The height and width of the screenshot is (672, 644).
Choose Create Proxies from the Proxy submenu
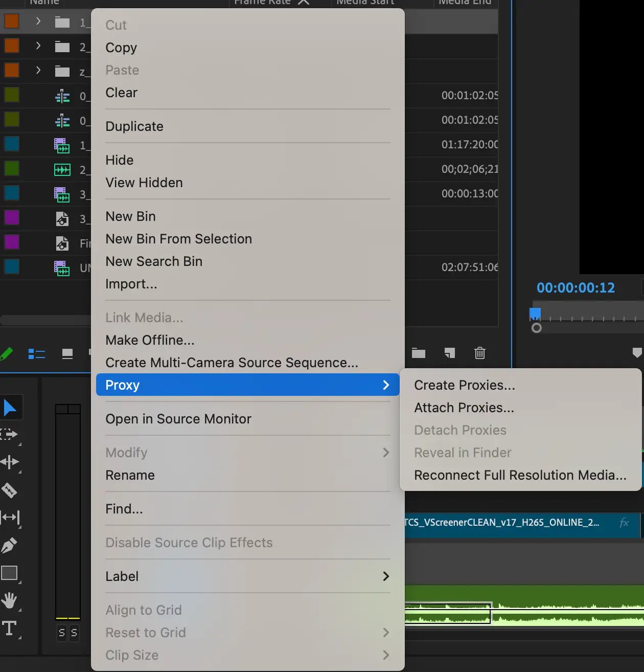pyautogui.click(x=464, y=385)
